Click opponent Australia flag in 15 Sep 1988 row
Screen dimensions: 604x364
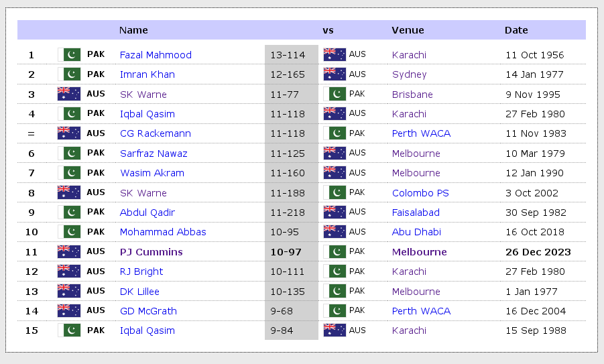click(335, 330)
